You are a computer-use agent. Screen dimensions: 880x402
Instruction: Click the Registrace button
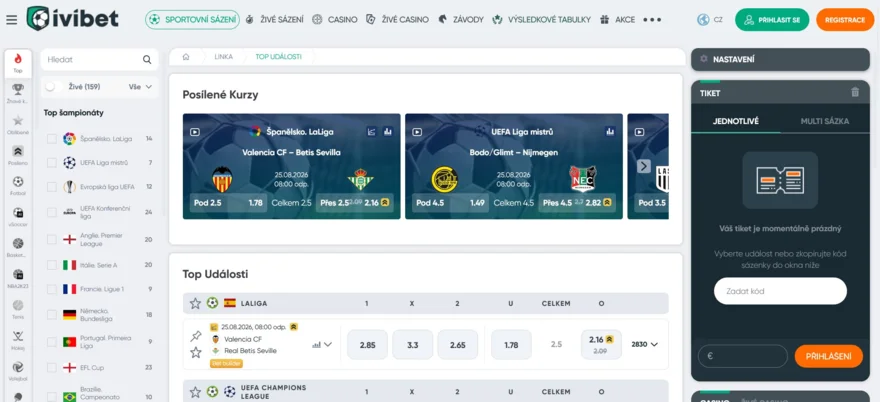coord(845,20)
